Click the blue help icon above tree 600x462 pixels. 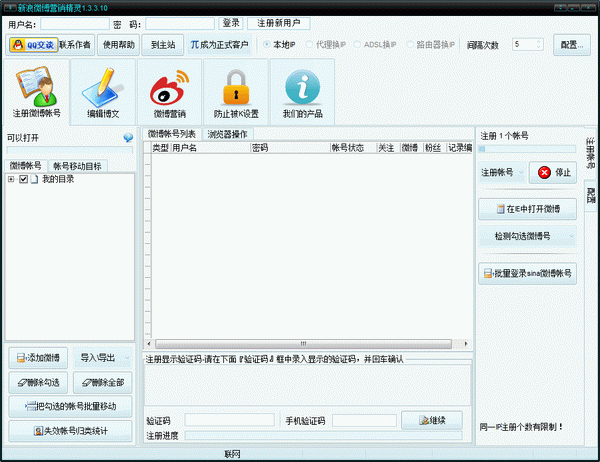(128, 138)
